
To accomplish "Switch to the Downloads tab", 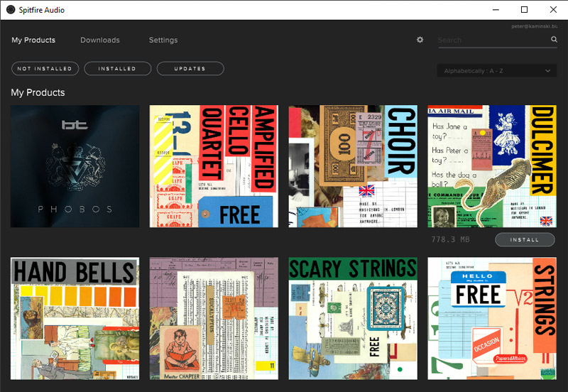I will click(x=100, y=40).
